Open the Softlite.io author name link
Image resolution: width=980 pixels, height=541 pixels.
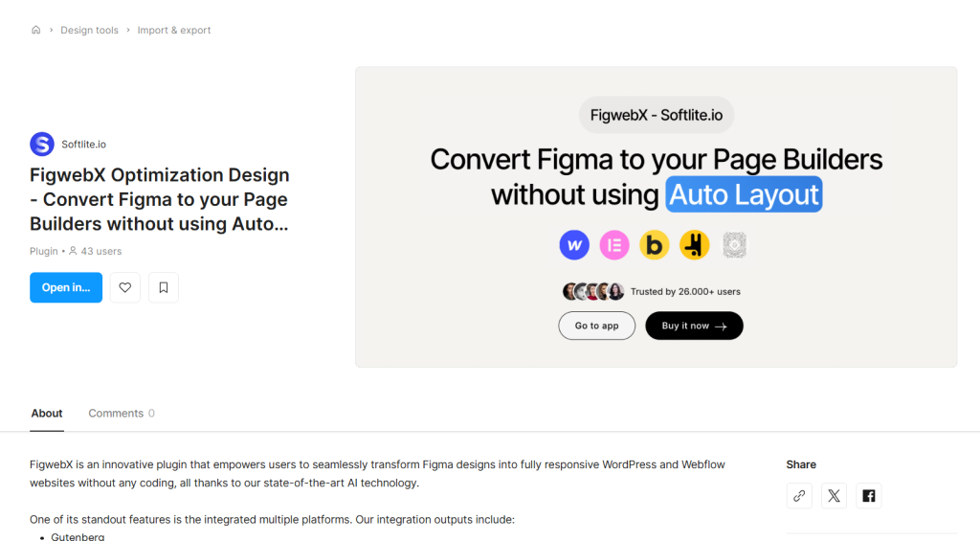(x=84, y=145)
